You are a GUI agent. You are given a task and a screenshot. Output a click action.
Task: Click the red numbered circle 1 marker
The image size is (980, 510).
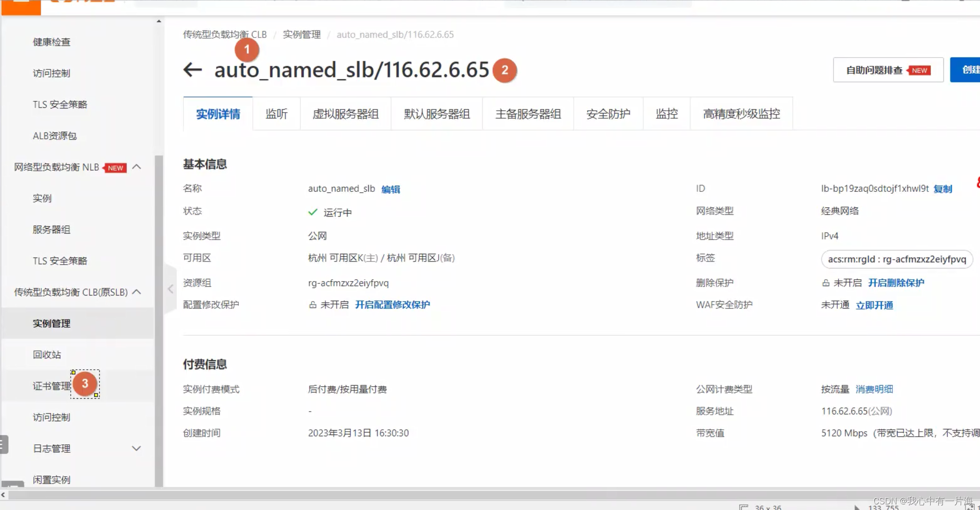pos(247,49)
